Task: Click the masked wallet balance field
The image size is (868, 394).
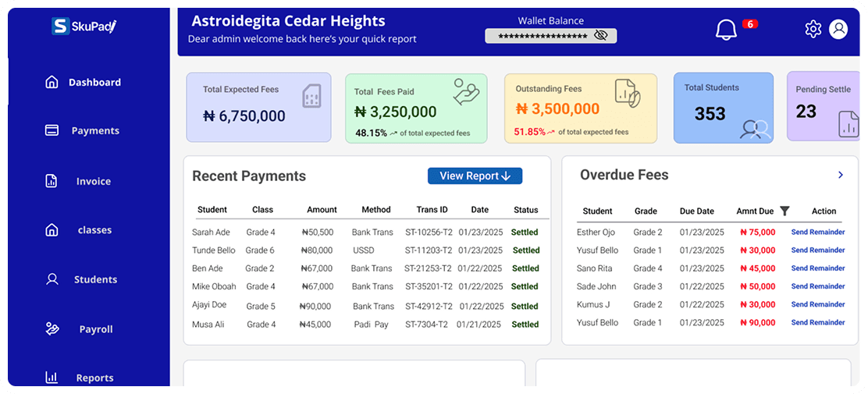Action: 551,36
